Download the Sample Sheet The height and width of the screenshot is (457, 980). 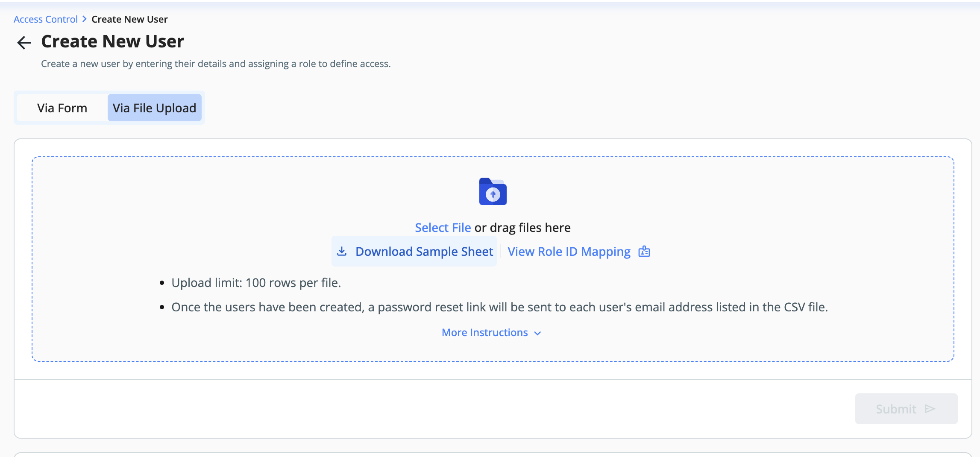coord(414,252)
